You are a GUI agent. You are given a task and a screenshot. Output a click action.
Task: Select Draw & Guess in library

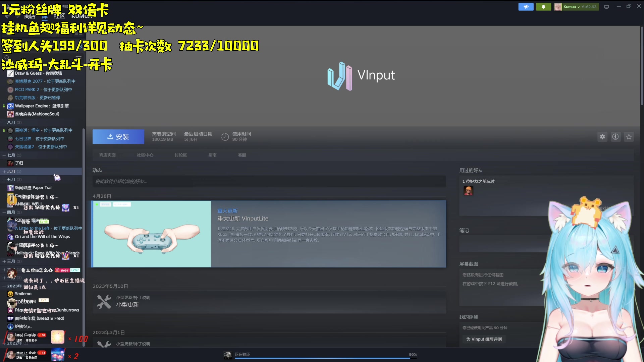[38, 73]
